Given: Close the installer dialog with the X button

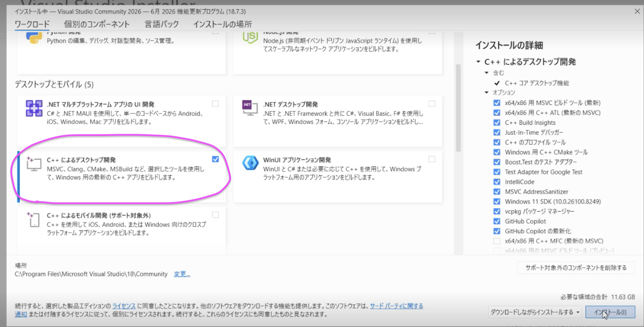Looking at the screenshot, I should [x=637, y=11].
